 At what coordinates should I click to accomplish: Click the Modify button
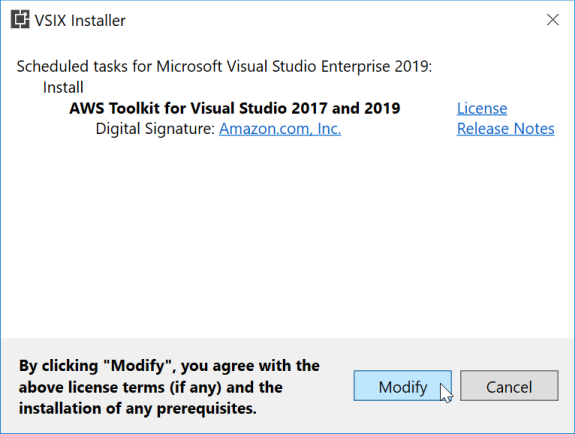403,386
